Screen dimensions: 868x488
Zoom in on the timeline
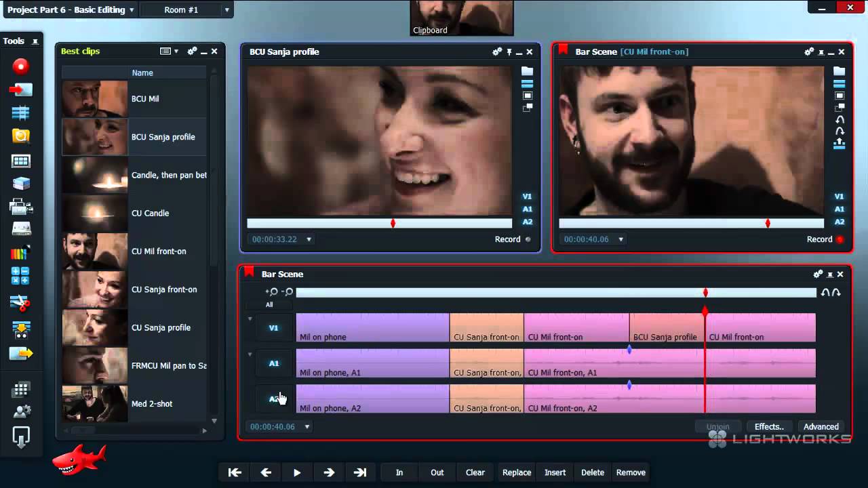pos(272,292)
